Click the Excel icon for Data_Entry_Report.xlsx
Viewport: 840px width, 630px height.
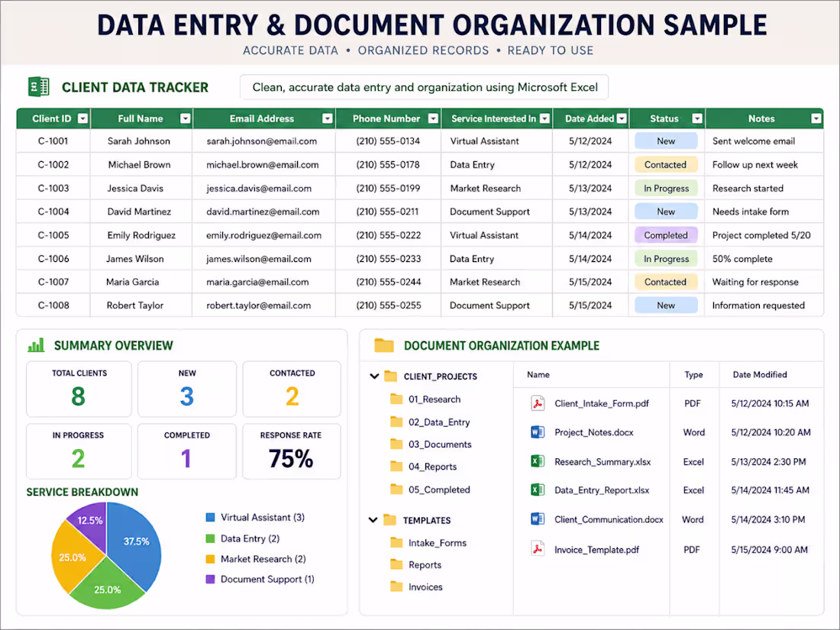click(x=538, y=489)
